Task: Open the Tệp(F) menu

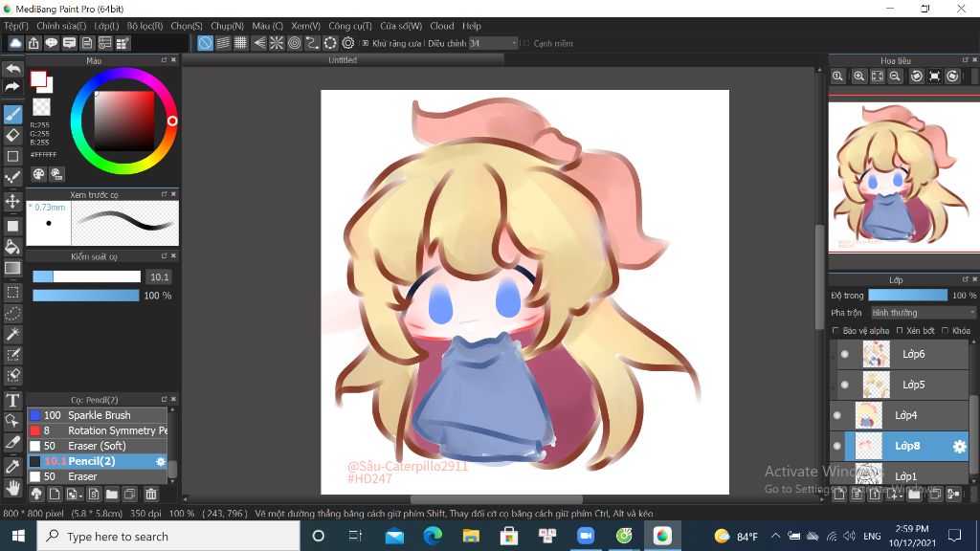Action: (16, 26)
